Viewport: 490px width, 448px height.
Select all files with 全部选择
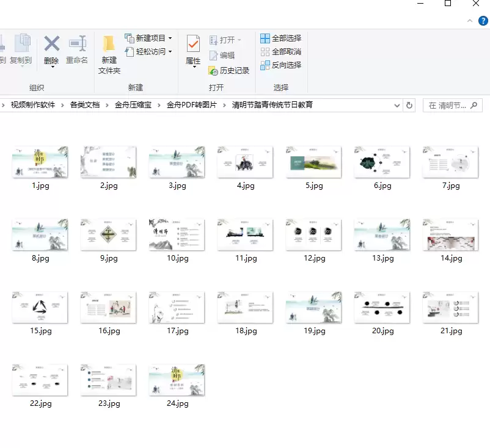(x=280, y=38)
